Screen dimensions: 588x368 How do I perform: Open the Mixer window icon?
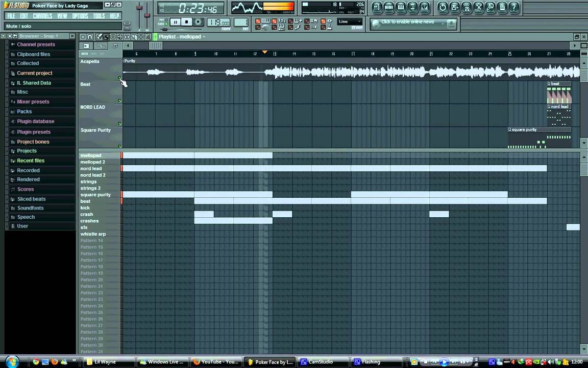[x=425, y=7]
